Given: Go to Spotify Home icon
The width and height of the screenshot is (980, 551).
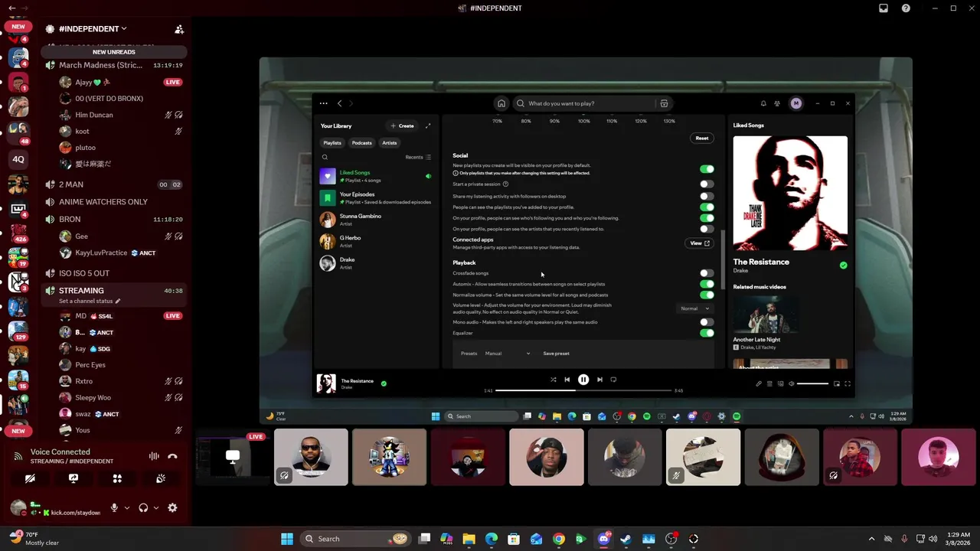Looking at the screenshot, I should click(501, 103).
